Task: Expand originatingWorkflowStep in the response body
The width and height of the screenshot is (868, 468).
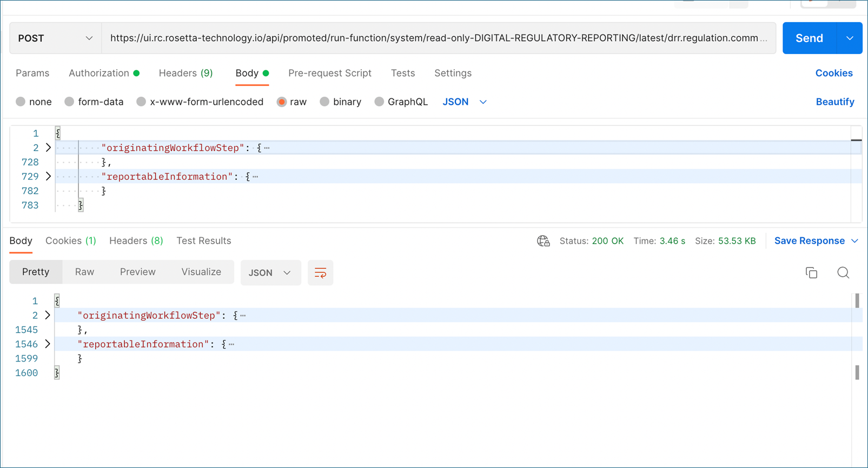Action: pos(48,315)
